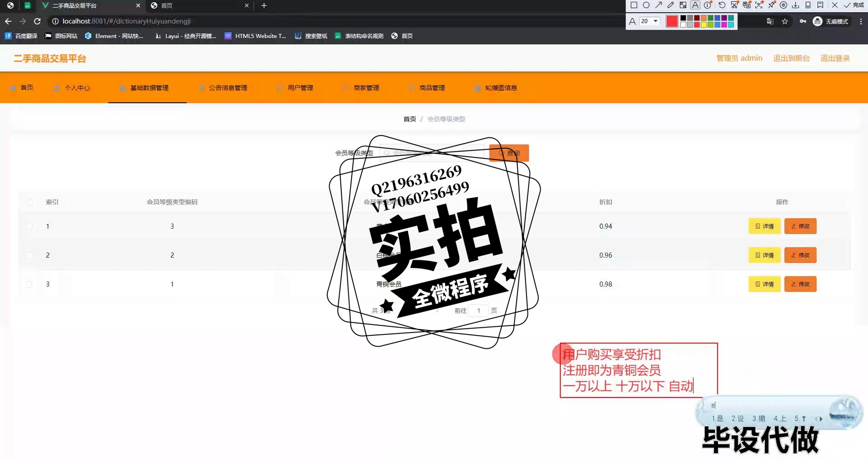Click 修改 for the 0.96 discount row
The width and height of the screenshot is (868, 460).
(x=800, y=255)
